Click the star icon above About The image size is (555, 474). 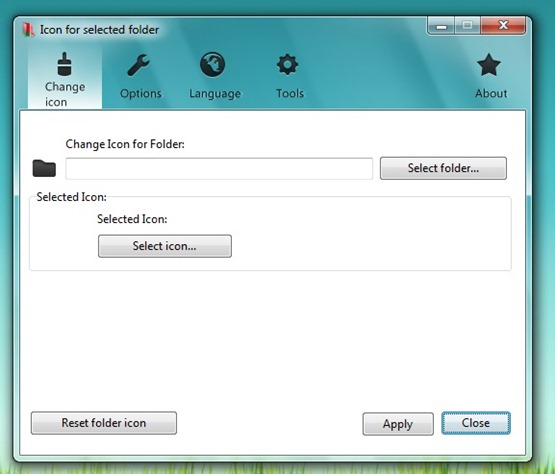tap(489, 65)
